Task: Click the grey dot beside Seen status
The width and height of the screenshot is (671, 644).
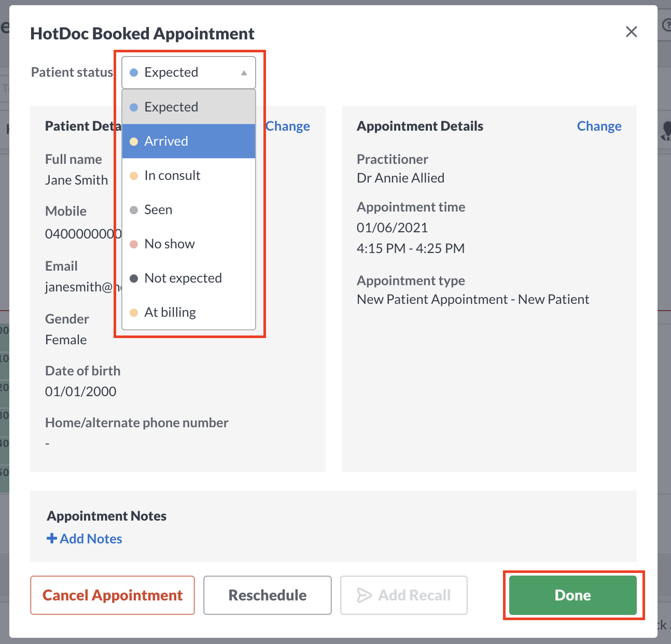Action: [x=134, y=209]
